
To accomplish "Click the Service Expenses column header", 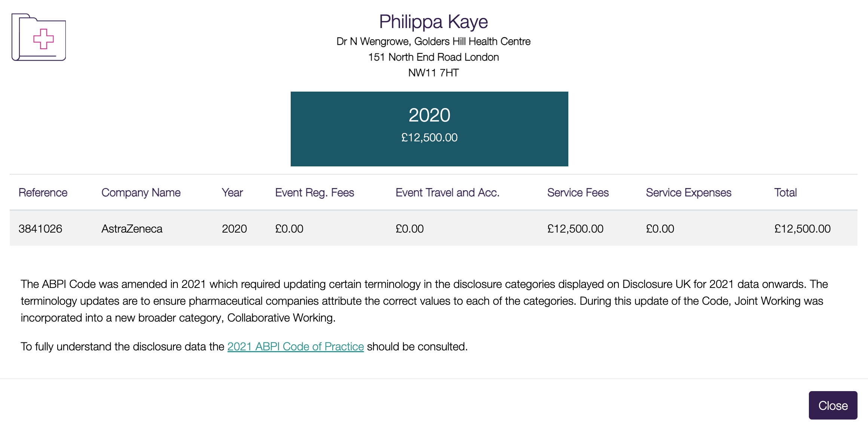I will tap(688, 193).
